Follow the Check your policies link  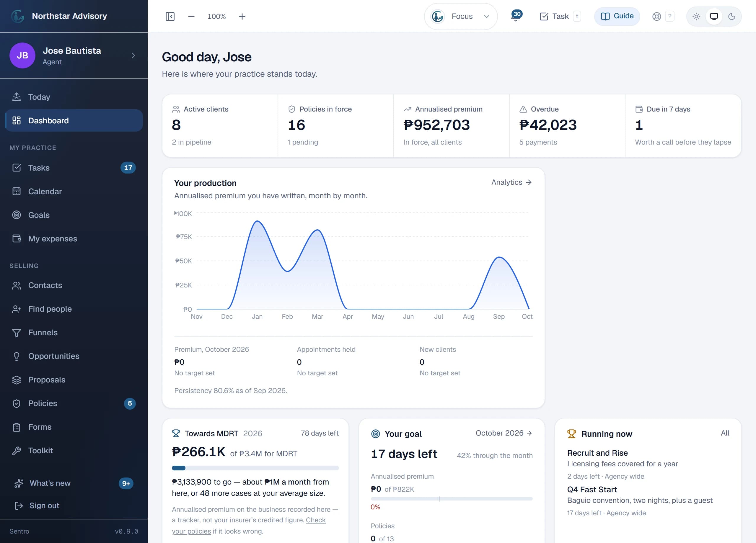pos(248,525)
